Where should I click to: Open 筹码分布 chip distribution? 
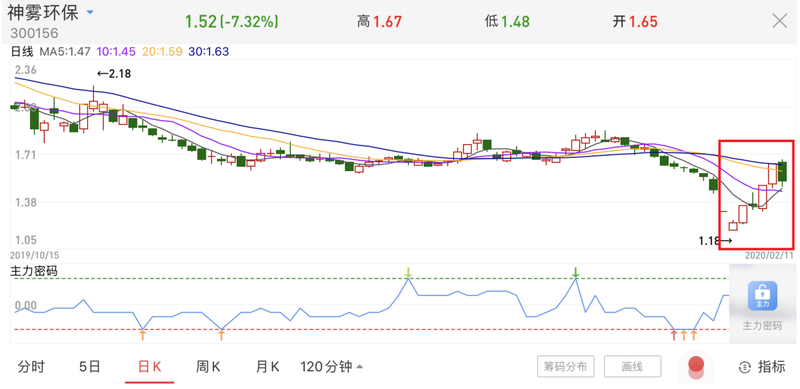pos(565,367)
